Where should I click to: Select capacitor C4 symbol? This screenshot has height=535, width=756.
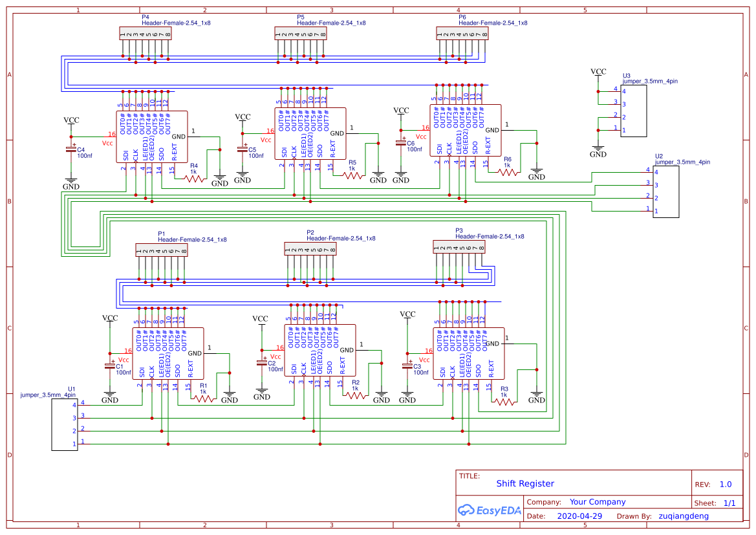(x=71, y=150)
